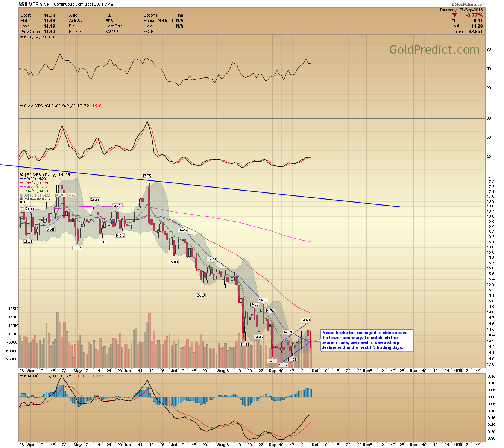Click the Bollinger Bands area legend icon

point(21,195)
